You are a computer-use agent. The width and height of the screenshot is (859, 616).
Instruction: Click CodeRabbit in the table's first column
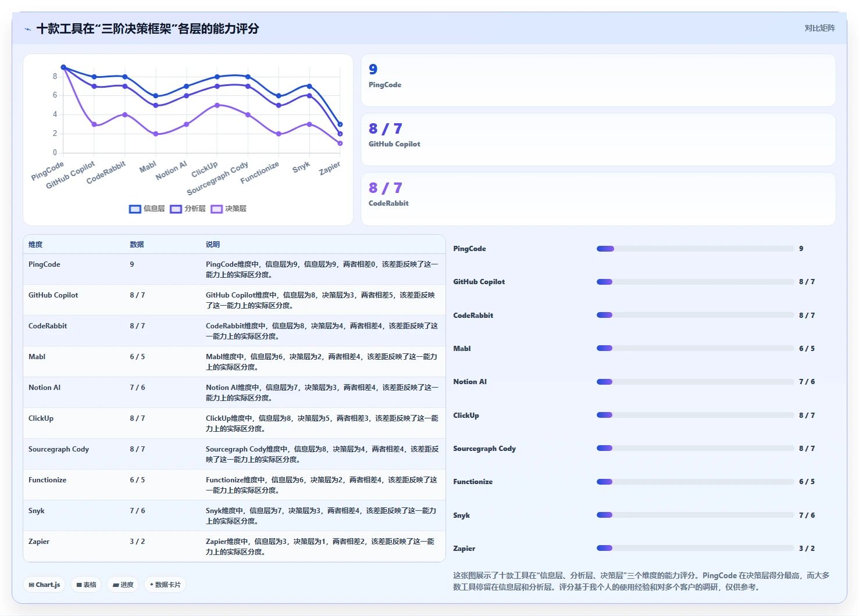coord(48,326)
